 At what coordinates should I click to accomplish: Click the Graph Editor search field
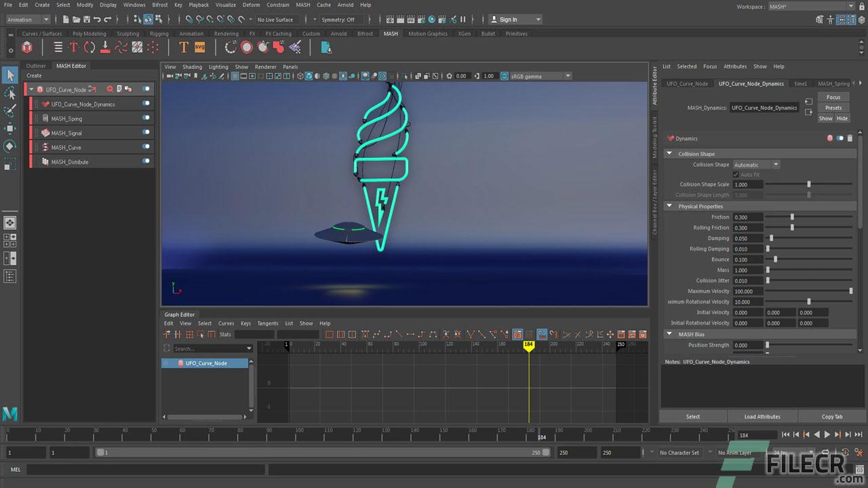pyautogui.click(x=212, y=348)
